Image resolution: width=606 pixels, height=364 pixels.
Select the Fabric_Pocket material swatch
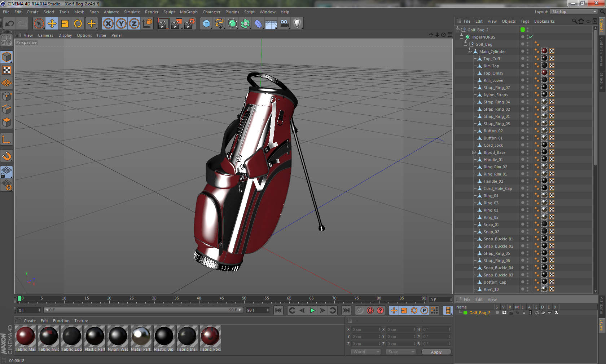[210, 336]
